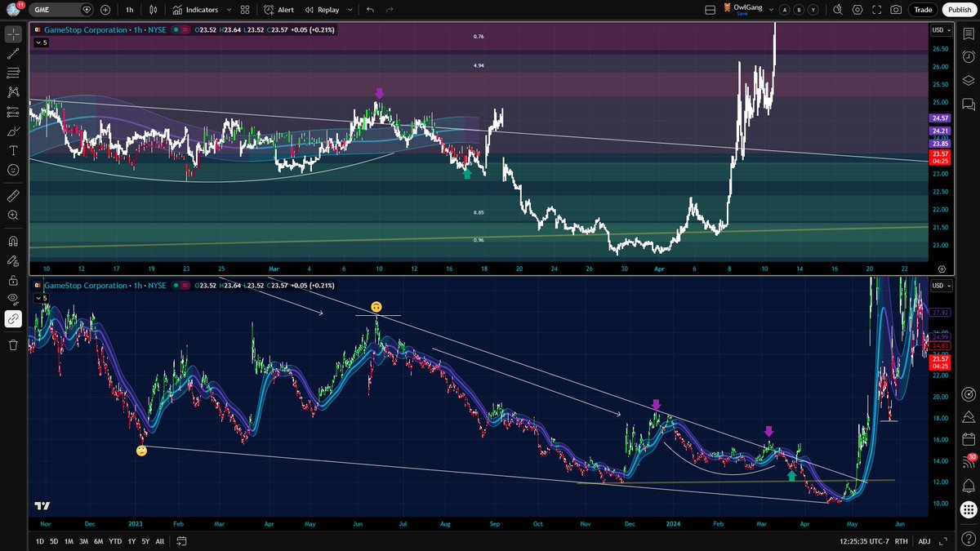Select the text annotation tool
This screenshot has height=551, width=980.
coord(13,151)
